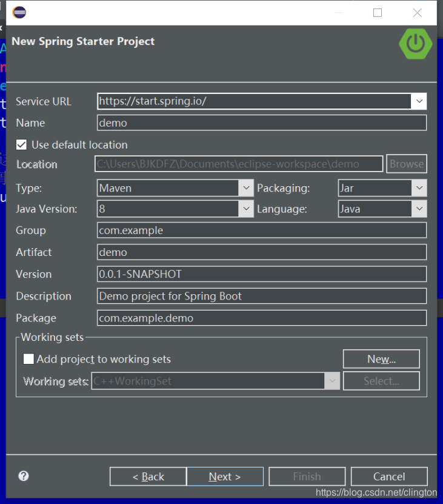Open the Working sets combo box

tap(215, 381)
